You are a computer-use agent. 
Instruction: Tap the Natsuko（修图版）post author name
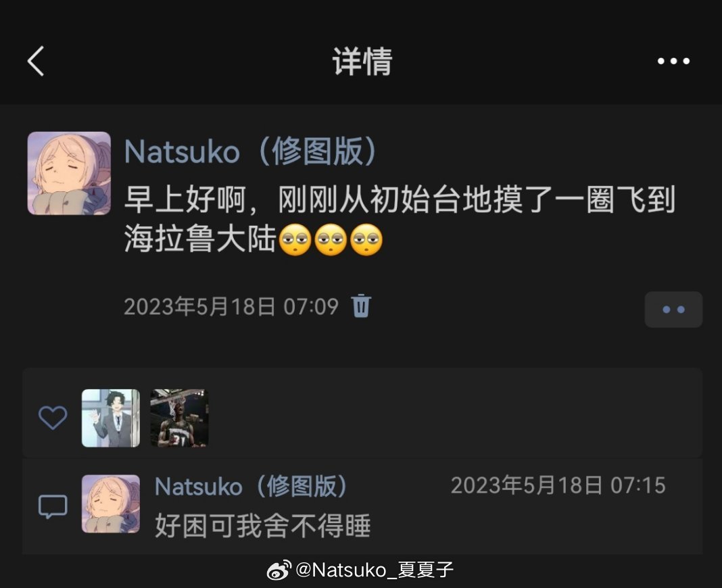click(x=251, y=151)
